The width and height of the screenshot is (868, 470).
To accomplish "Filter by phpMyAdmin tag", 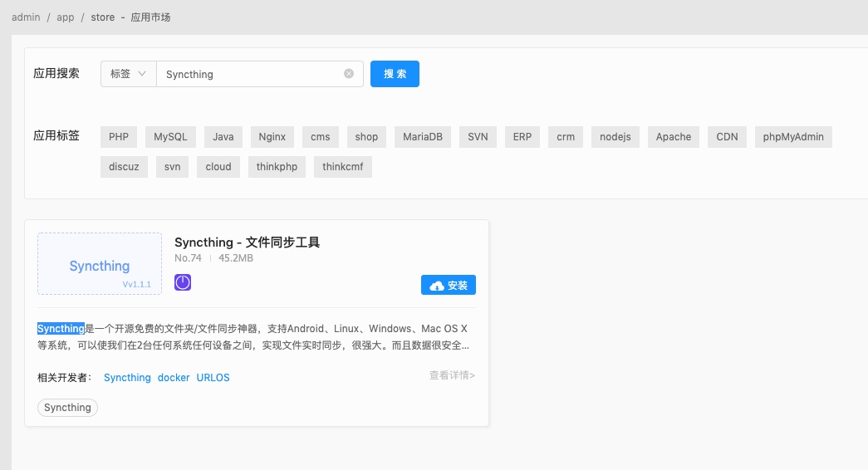I will click(793, 137).
